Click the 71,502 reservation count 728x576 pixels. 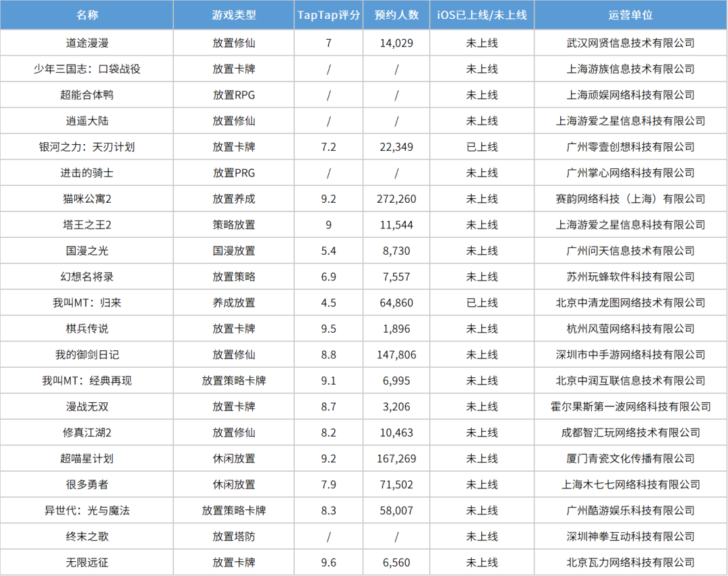pyautogui.click(x=396, y=484)
